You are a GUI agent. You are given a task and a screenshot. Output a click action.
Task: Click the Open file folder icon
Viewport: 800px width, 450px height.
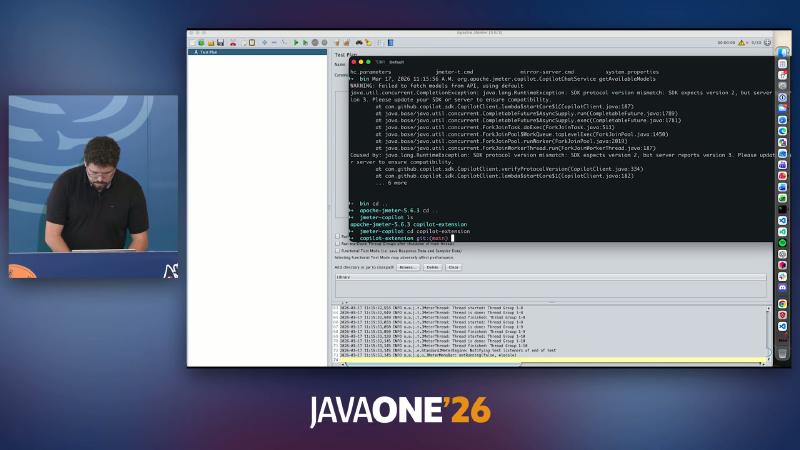point(211,43)
